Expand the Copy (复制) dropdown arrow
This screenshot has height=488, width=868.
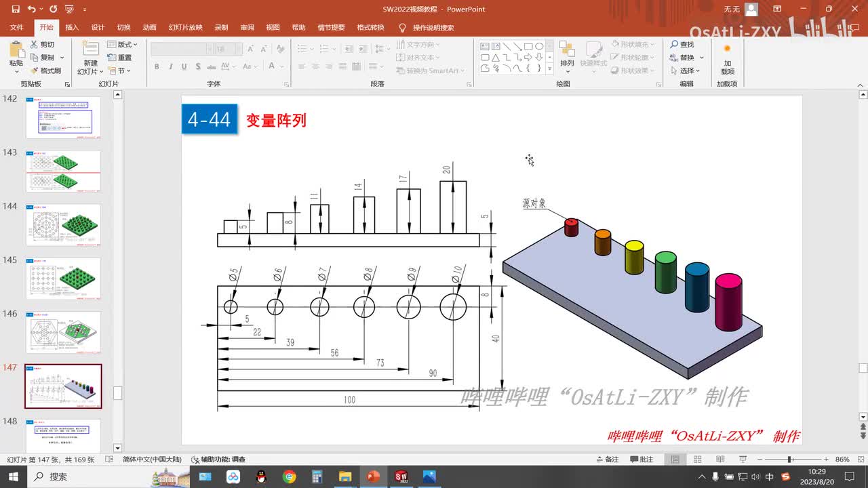pyautogui.click(x=62, y=58)
